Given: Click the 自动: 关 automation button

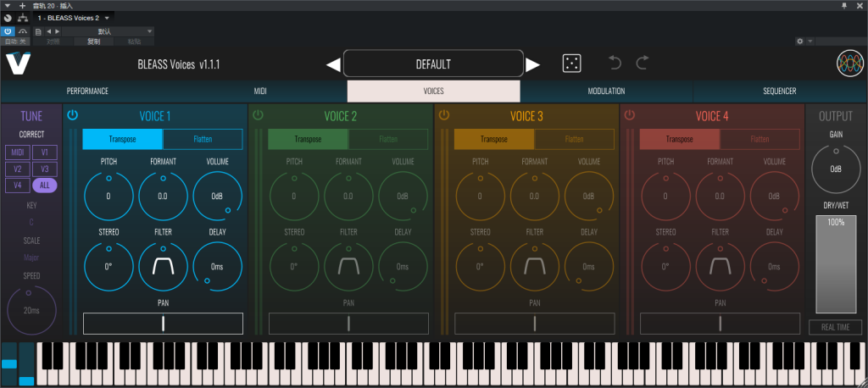Looking at the screenshot, I should [15, 42].
